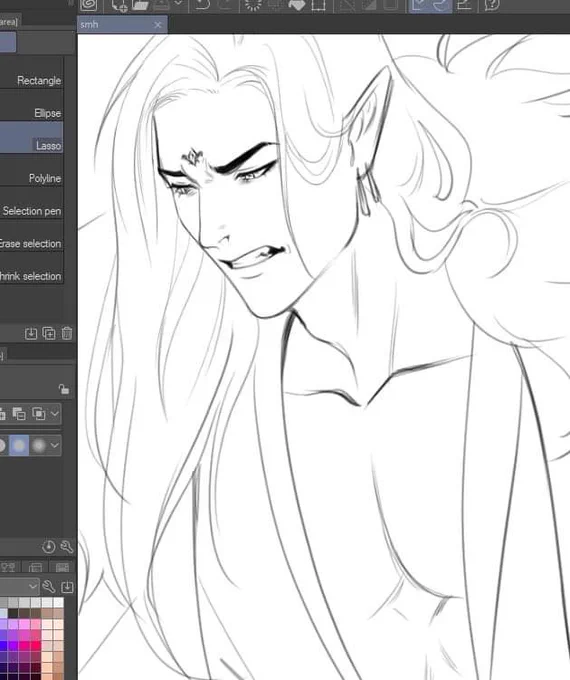The width and height of the screenshot is (570, 680).
Task: Open the Help speech-bubble icon
Action: coord(492,5)
